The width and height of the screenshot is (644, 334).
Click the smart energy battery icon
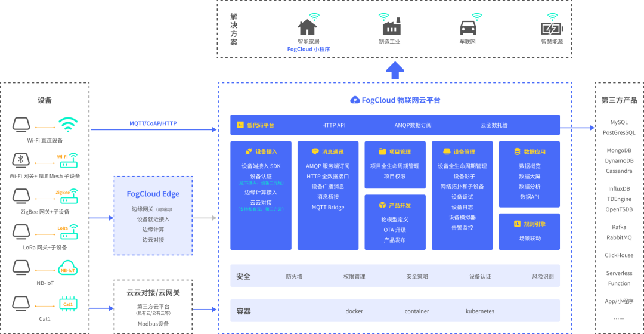pyautogui.click(x=552, y=28)
